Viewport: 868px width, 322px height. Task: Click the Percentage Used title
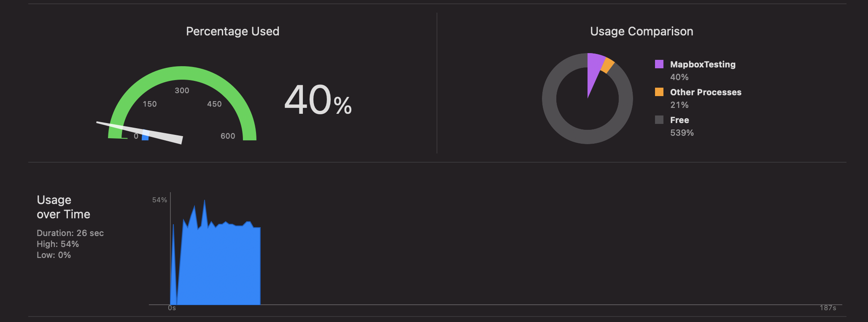point(232,31)
